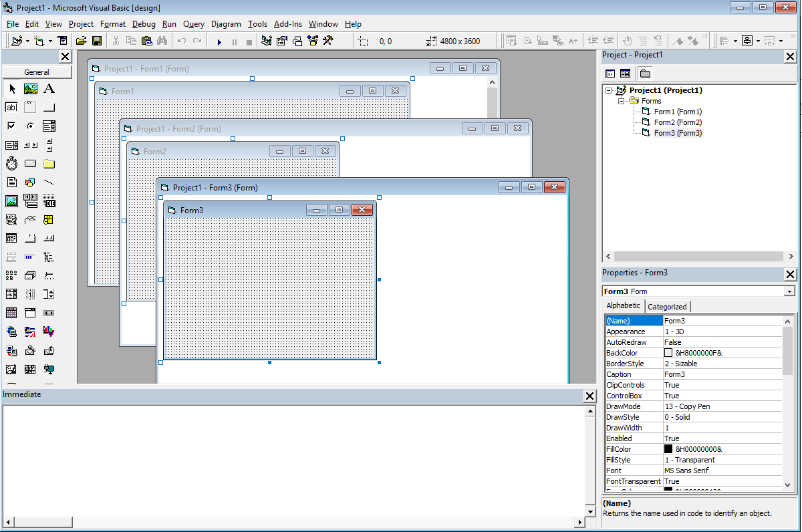Close the Immediate window panel
Screen dimensions: 802x532
point(589,396)
